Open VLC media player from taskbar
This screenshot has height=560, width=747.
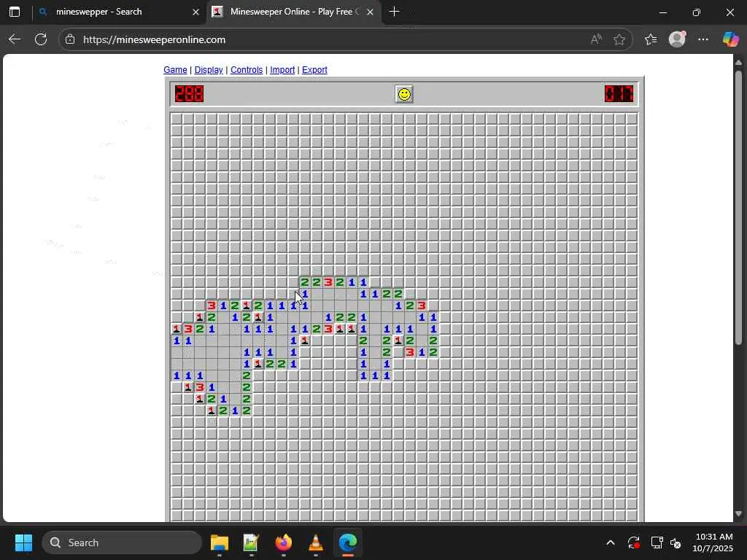coord(315,542)
